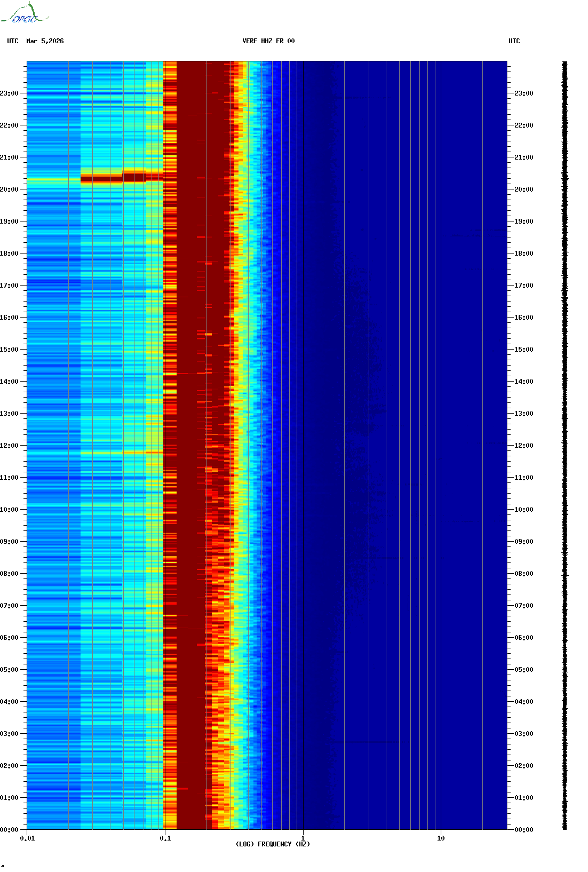Click the (LOG) FREQUENCY (HZ) axis title
The width and height of the screenshot is (588, 872).
click(x=273, y=844)
